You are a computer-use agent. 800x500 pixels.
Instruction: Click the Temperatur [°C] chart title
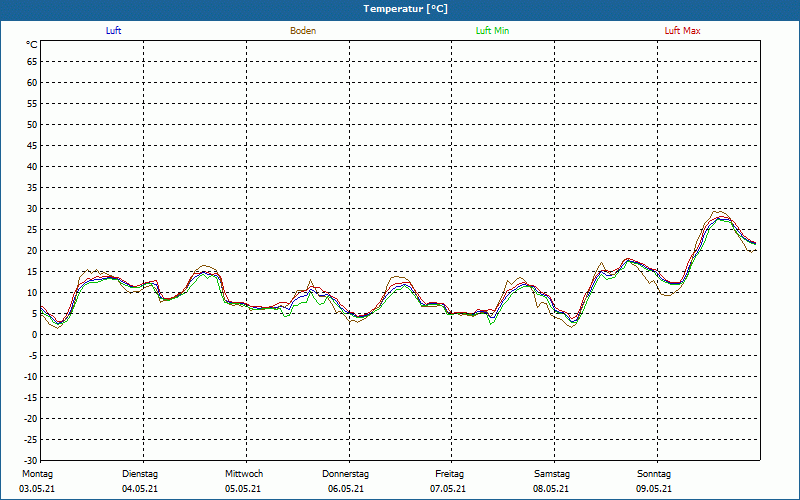click(x=406, y=9)
